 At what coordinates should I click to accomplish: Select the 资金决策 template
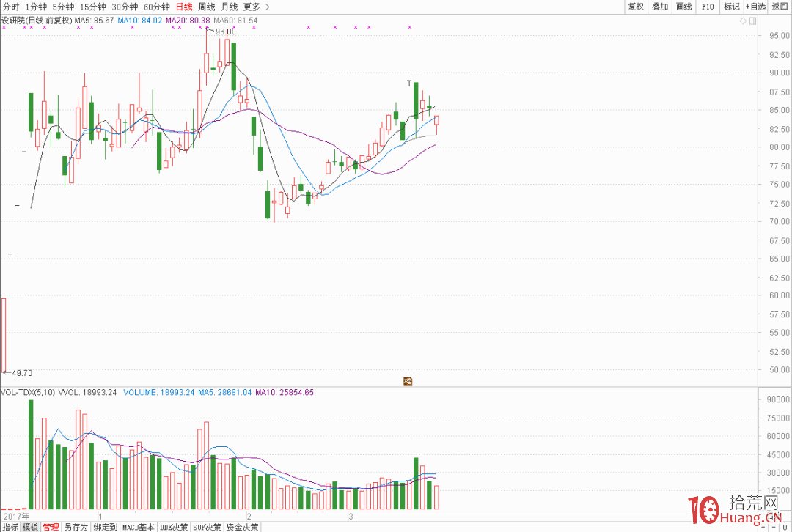pyautogui.click(x=242, y=527)
